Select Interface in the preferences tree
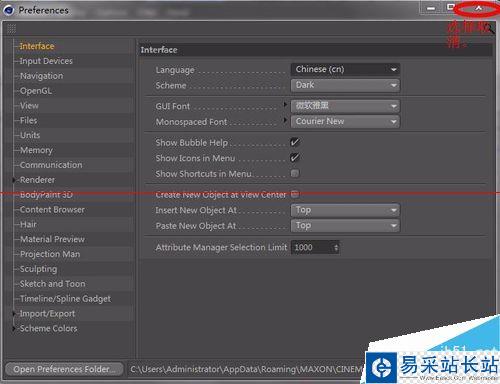 [37, 46]
